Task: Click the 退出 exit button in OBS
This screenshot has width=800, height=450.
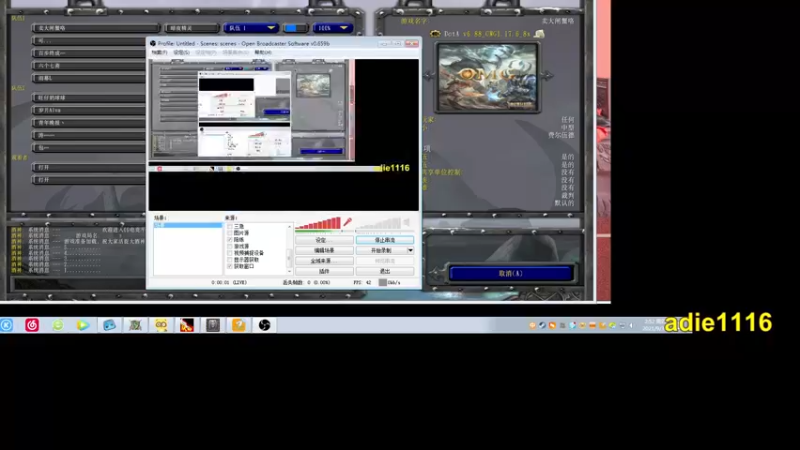Action: [x=385, y=271]
